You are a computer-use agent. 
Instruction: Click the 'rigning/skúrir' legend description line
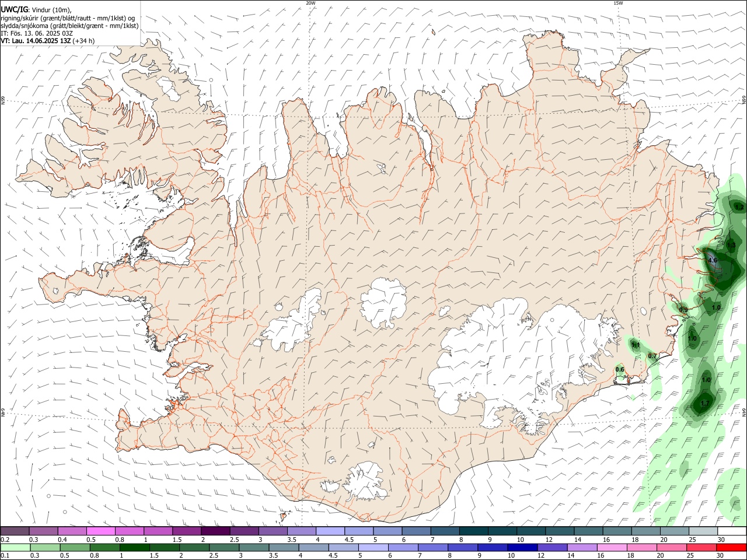pyautogui.click(x=68, y=18)
